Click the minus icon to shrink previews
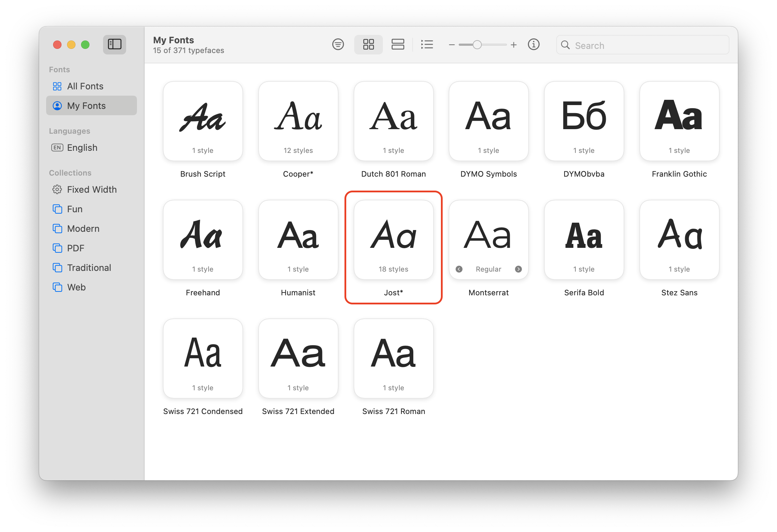 [x=451, y=45]
